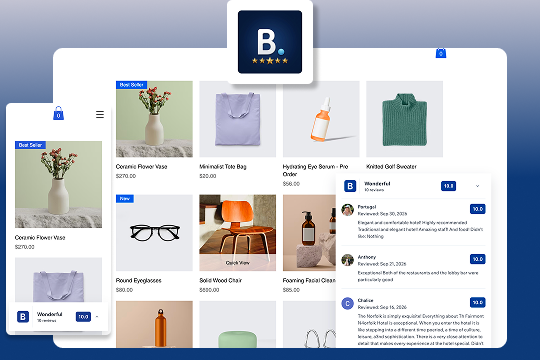Click the 10.0 badge on Anthony's review
Viewport: 540px width, 360px height.
[478, 259]
